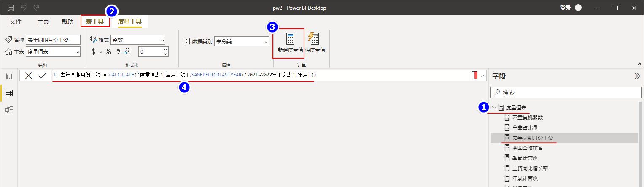Toggle thousands separator comma icon
Image resolution: width=644 pixels, height=187 pixels.
coord(118,51)
